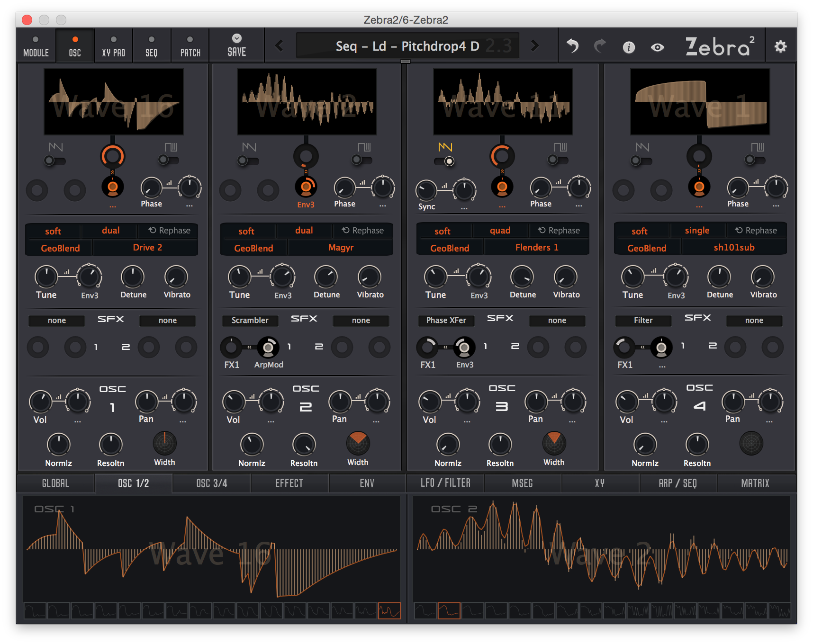Click the OSC 4 Phase knob
Viewport: 813px width, 644px height.
click(738, 188)
